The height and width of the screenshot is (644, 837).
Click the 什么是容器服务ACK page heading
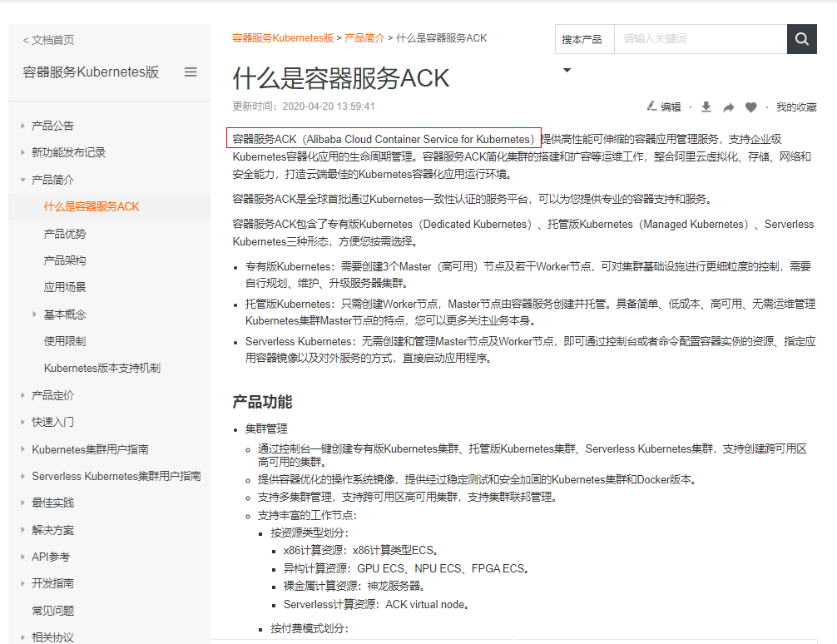point(341,78)
